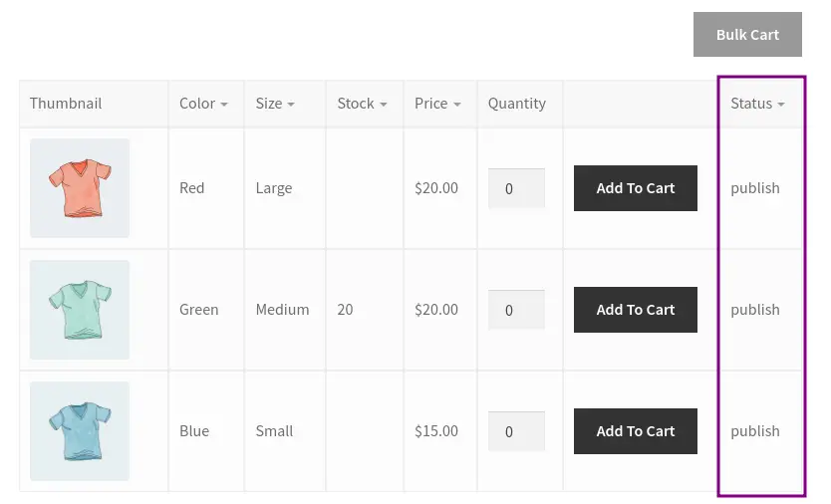831x504 pixels.
Task: Open the green t-shirt thumbnail
Action: [80, 310]
